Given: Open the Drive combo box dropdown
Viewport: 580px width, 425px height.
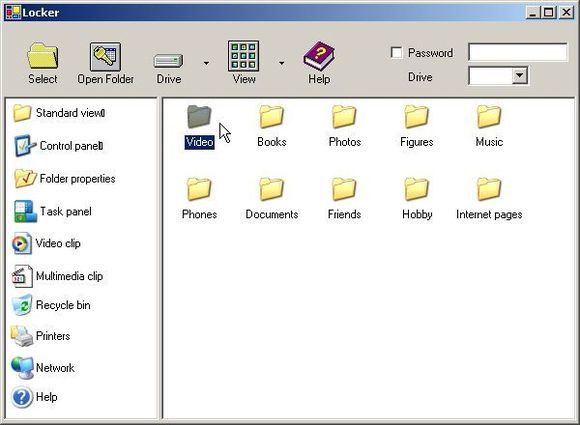Looking at the screenshot, I should (x=519, y=75).
